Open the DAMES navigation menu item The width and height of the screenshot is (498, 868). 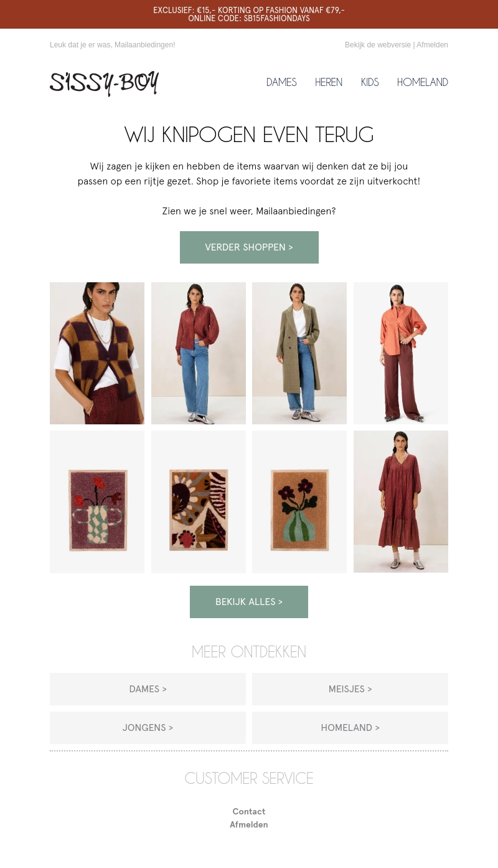pos(281,82)
